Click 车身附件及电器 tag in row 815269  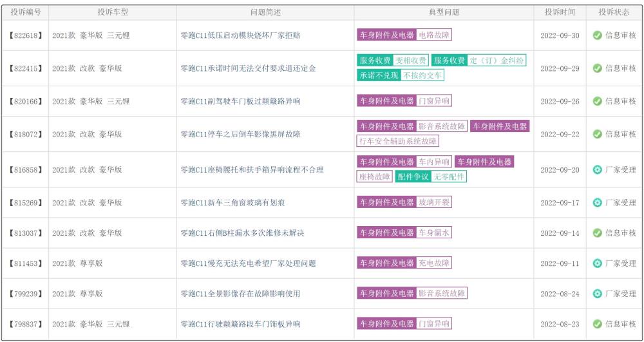tap(386, 202)
